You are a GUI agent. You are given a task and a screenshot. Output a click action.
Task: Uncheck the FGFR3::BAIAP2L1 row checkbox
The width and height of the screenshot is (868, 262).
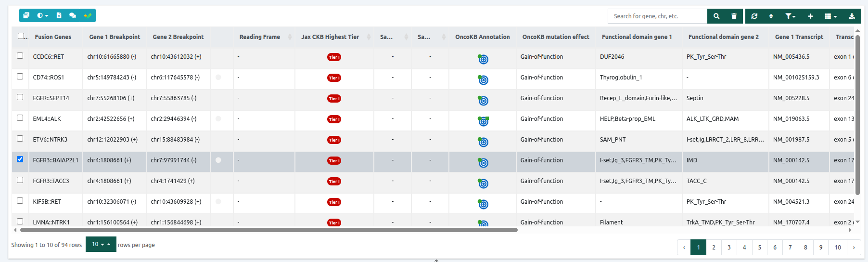click(20, 159)
